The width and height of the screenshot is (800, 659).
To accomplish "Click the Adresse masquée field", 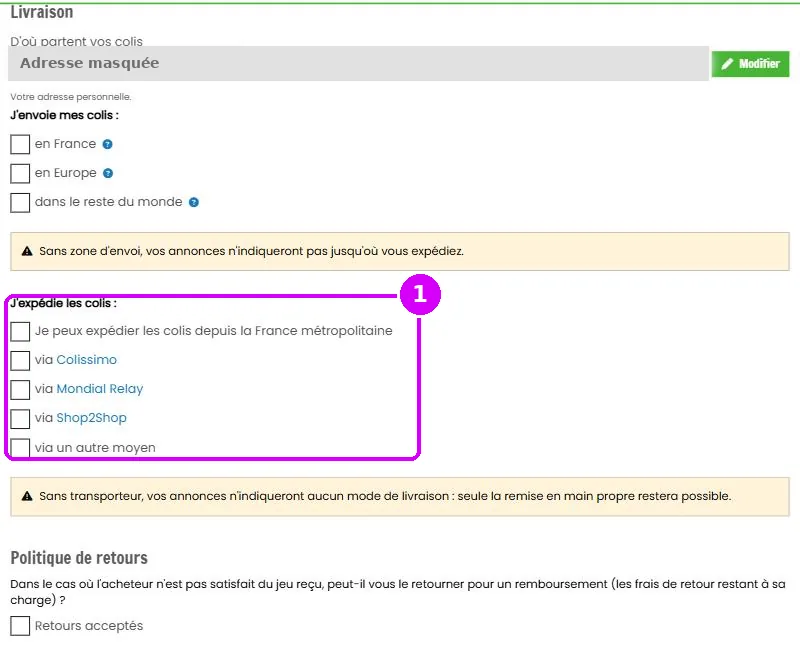I will pyautogui.click(x=358, y=63).
